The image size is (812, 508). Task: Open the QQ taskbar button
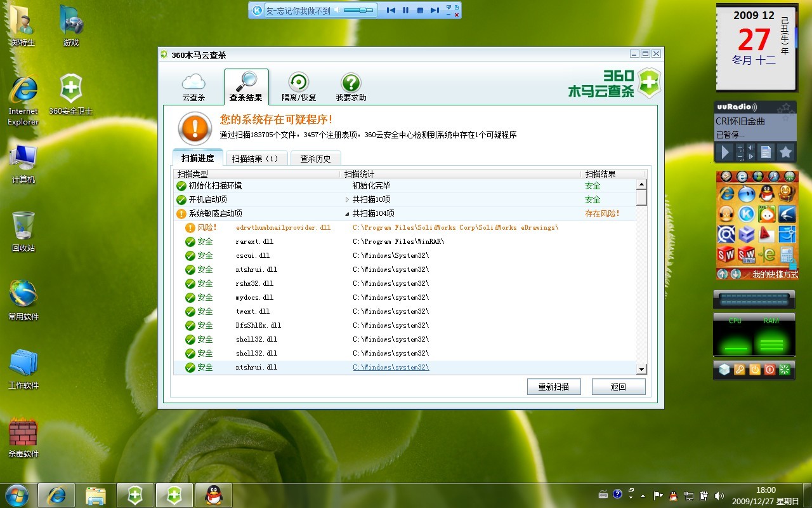pos(214,495)
